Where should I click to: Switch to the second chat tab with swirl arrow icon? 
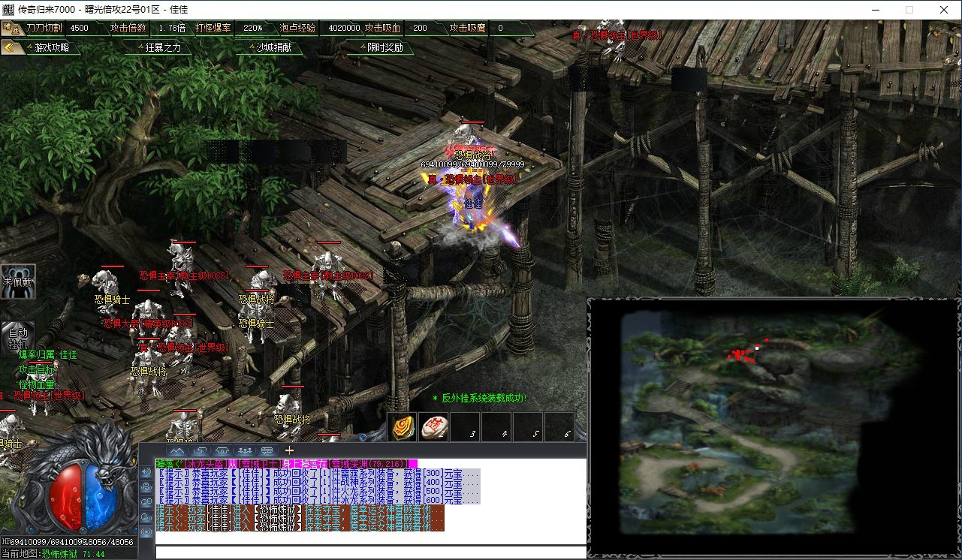pyautogui.click(x=200, y=450)
